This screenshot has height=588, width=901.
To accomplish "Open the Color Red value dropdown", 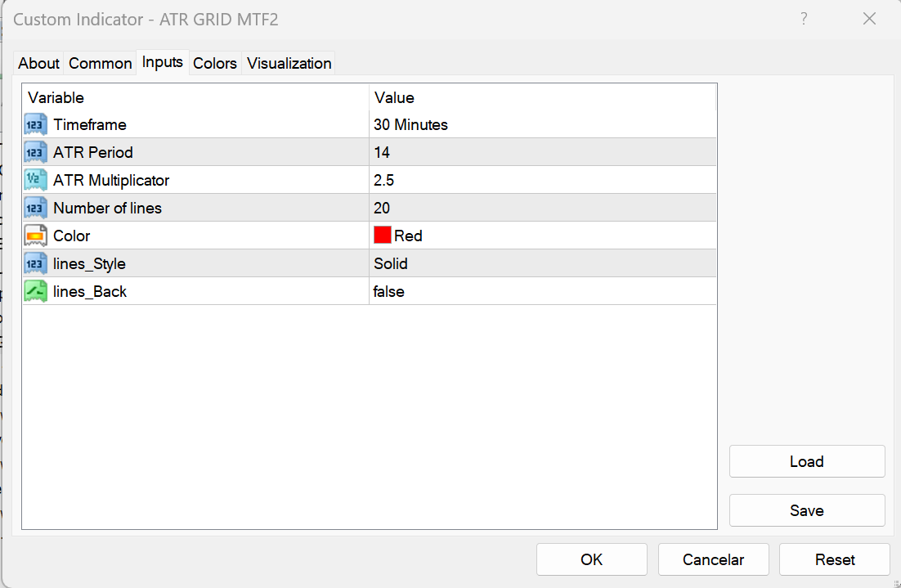I will [408, 236].
